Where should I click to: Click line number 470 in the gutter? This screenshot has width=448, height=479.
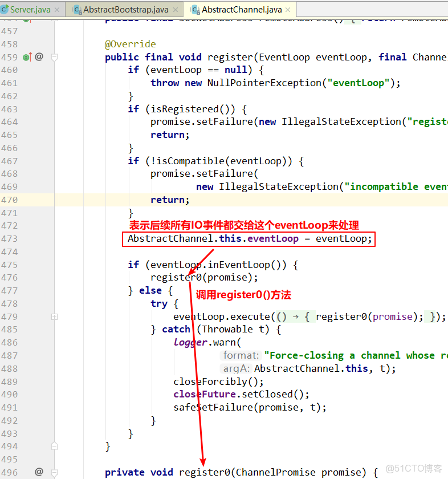point(10,200)
